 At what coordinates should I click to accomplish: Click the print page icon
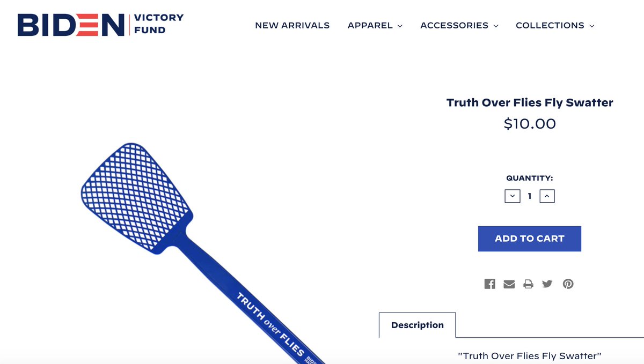coord(528,284)
